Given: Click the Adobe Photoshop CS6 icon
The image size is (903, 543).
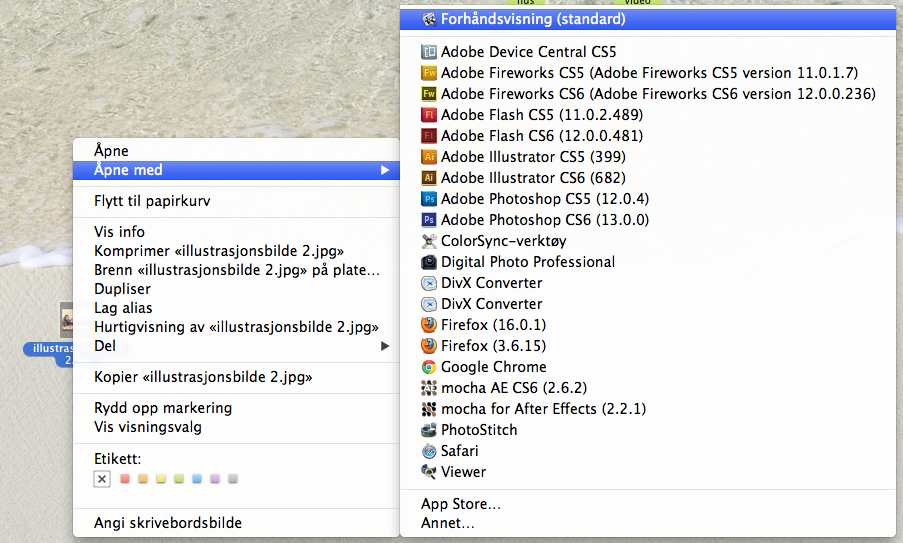Looking at the screenshot, I should click(429, 220).
